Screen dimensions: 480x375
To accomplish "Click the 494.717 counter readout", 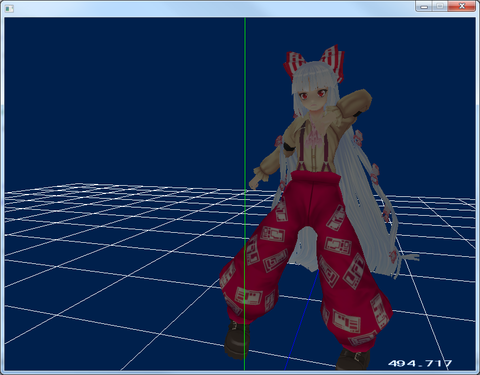I will [420, 363].
